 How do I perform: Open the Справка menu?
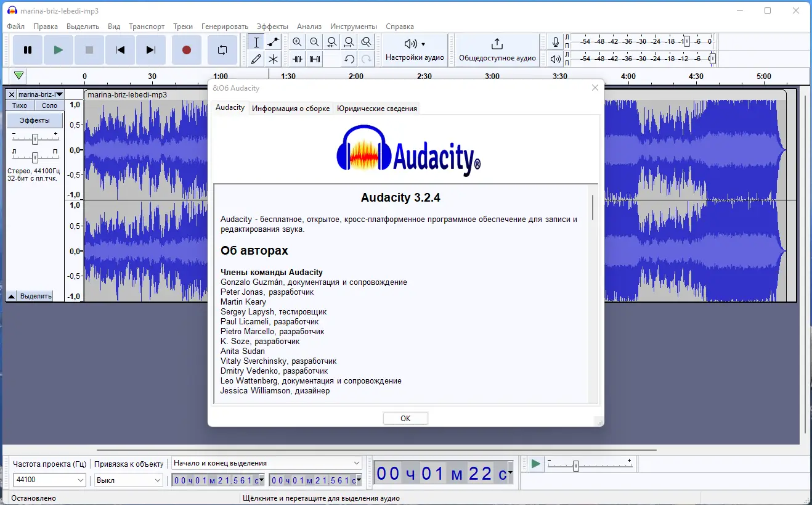400,27
